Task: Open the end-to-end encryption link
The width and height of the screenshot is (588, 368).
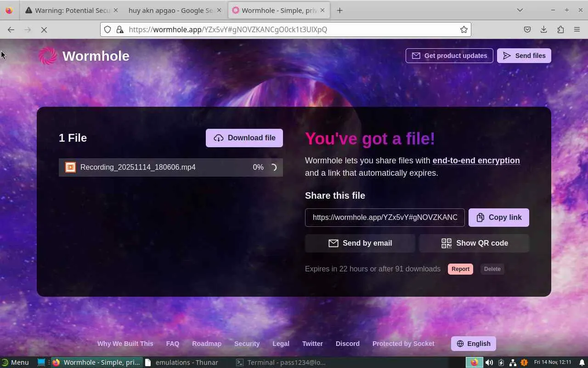Action: (476, 161)
